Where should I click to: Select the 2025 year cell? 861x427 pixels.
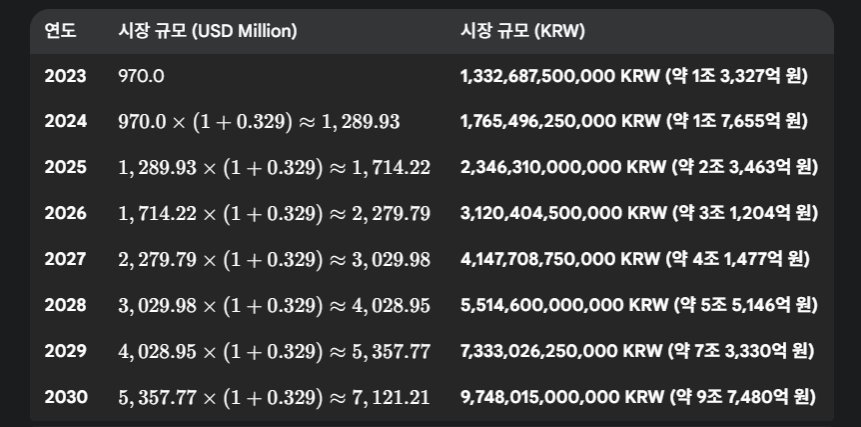pos(65,167)
